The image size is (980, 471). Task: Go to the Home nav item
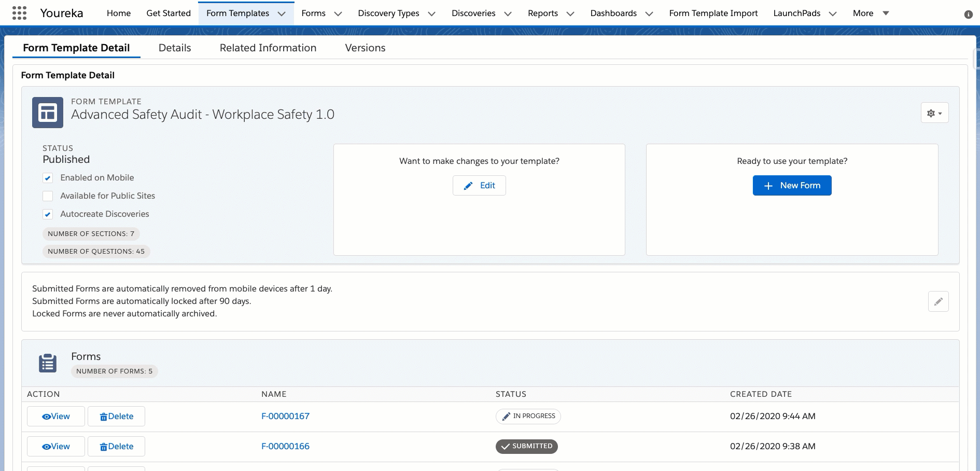[x=119, y=13]
